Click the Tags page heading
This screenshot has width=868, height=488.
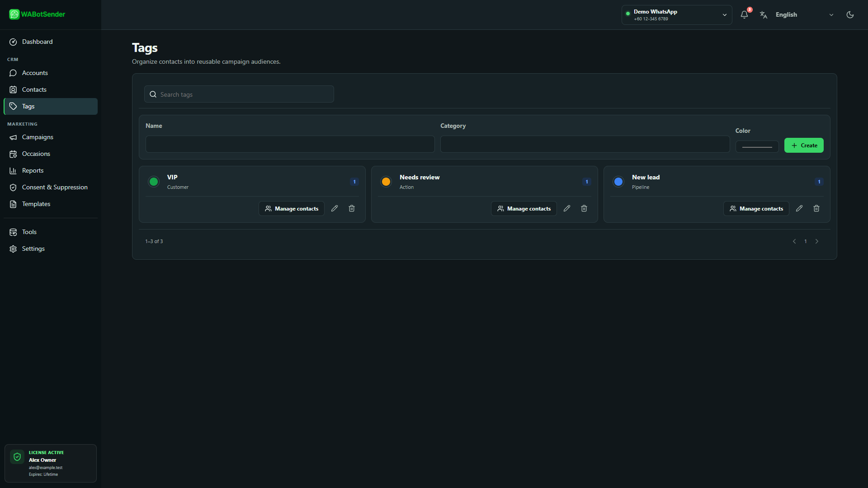145,48
